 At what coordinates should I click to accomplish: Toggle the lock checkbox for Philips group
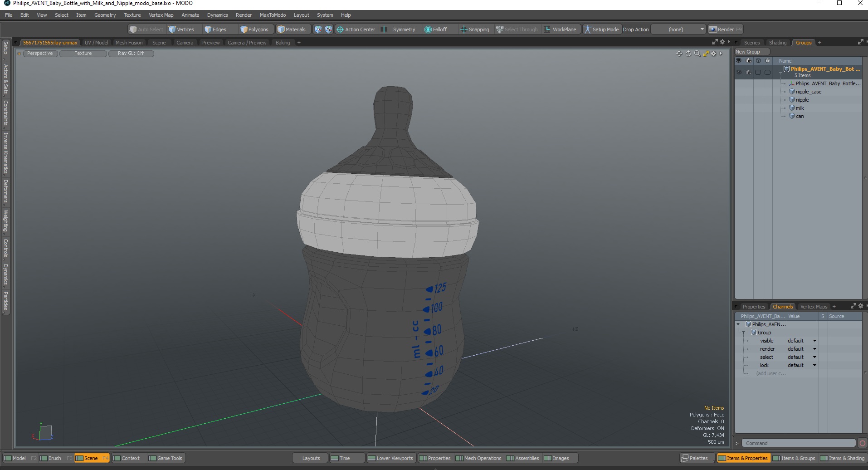pyautogui.click(x=767, y=72)
